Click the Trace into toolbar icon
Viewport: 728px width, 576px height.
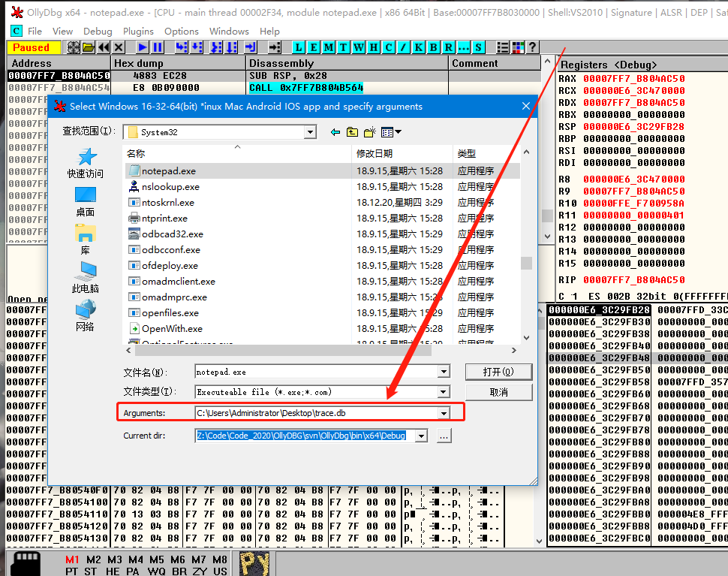216,47
